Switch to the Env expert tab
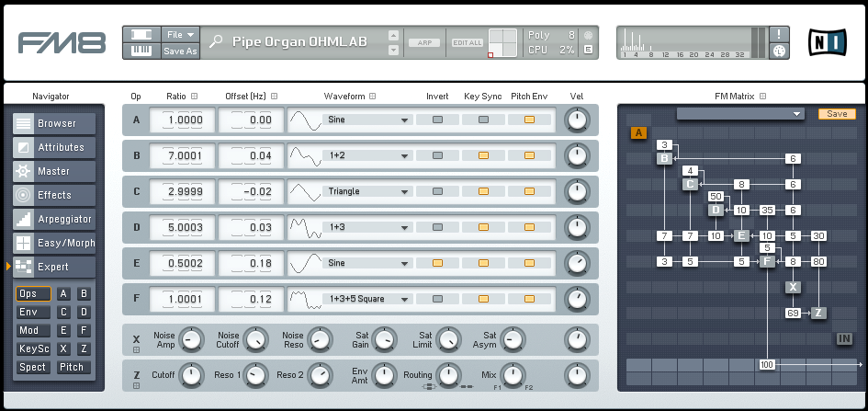 (33, 313)
